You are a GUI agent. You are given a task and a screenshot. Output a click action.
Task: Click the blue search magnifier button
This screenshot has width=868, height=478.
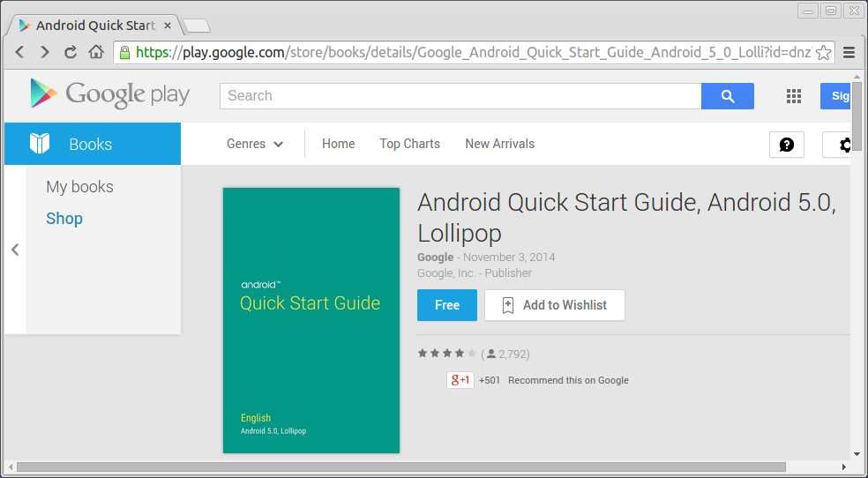pyautogui.click(x=728, y=96)
